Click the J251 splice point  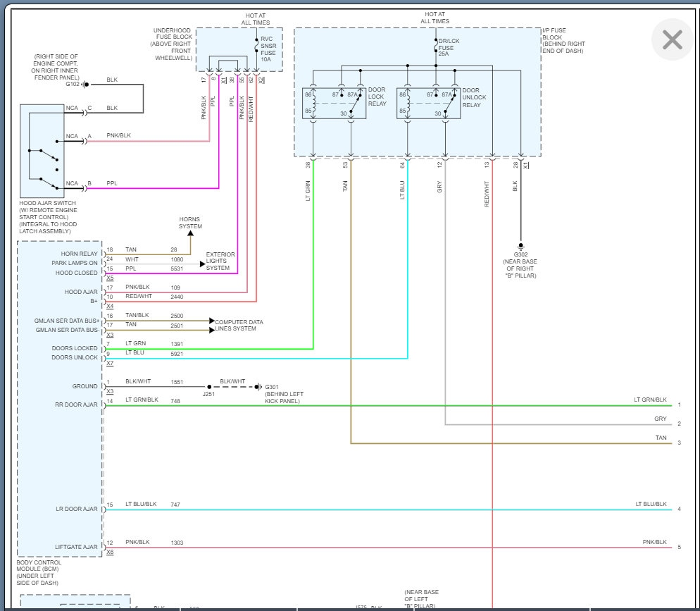point(209,387)
